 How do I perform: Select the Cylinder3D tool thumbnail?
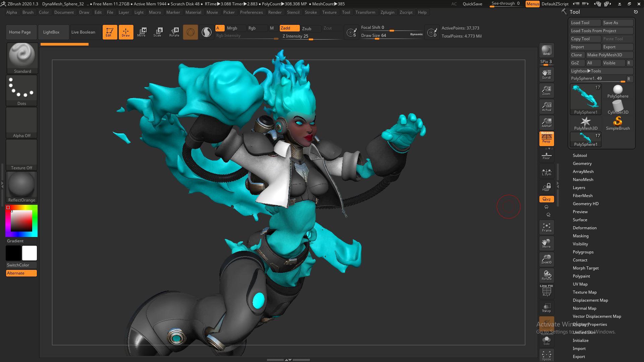tap(618, 107)
